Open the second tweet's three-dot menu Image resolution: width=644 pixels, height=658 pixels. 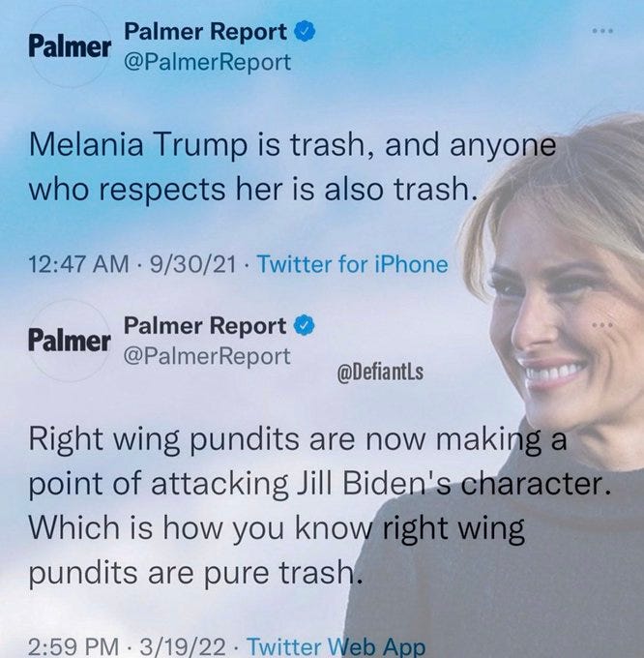[603, 325]
